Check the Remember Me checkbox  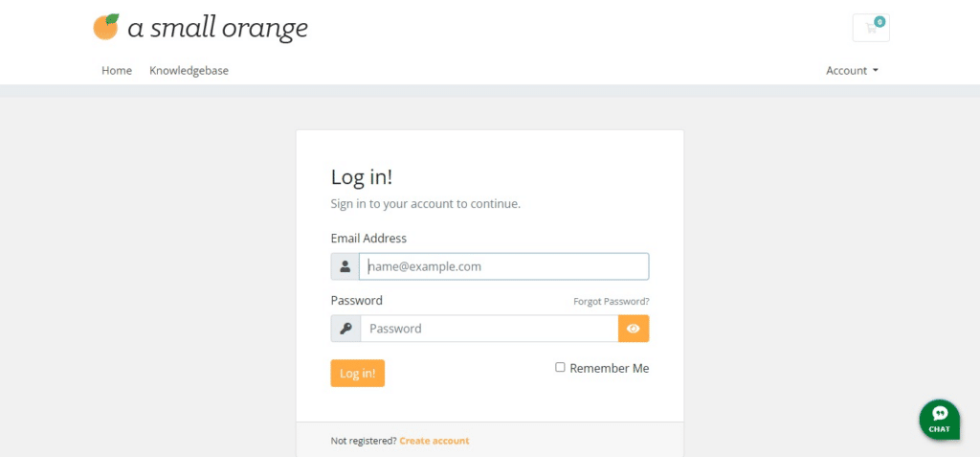[x=560, y=368]
